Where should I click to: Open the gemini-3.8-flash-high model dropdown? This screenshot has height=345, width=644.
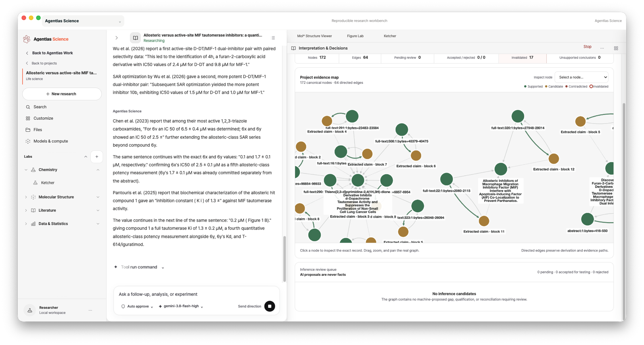tap(181, 306)
